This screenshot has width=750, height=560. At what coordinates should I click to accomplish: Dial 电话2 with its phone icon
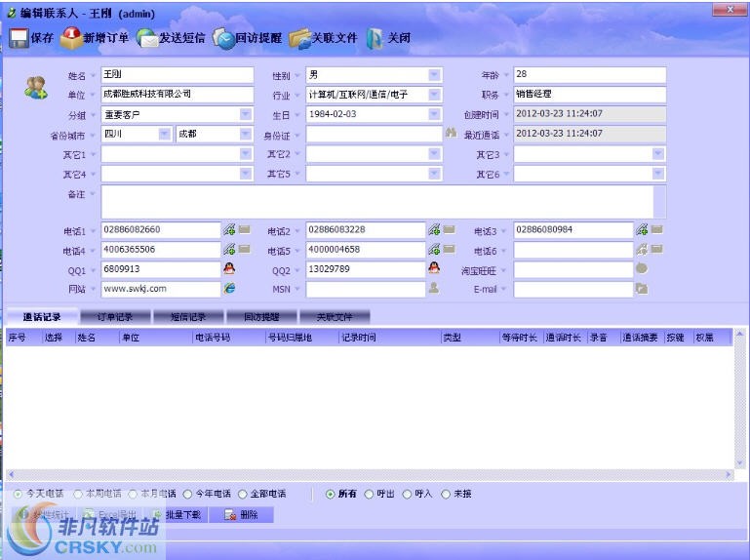[434, 229]
